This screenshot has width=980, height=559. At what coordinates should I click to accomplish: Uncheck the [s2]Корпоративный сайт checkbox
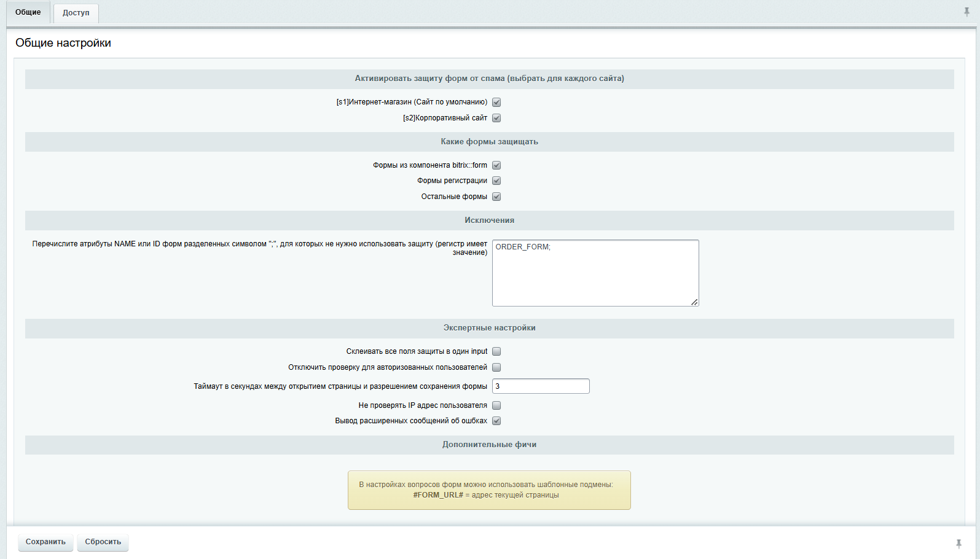[496, 118]
